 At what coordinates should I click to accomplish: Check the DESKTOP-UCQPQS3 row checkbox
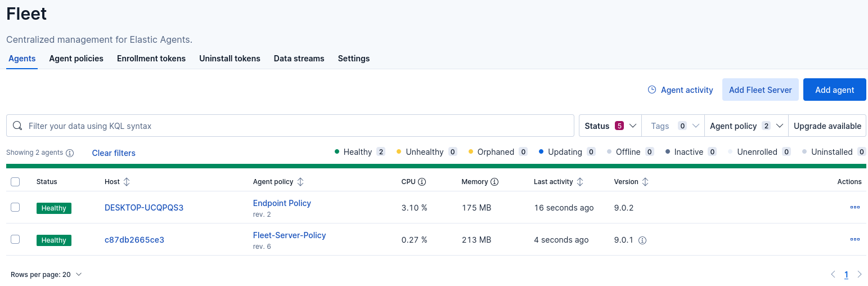click(15, 207)
